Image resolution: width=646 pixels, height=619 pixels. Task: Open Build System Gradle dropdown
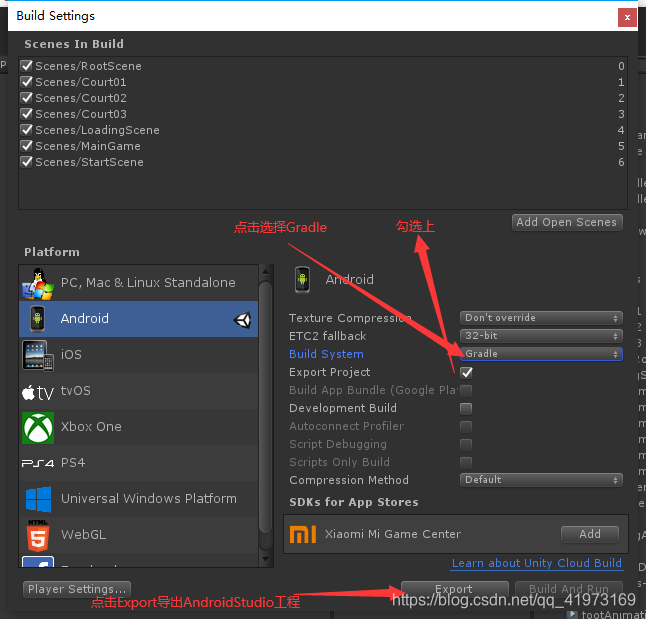[541, 354]
